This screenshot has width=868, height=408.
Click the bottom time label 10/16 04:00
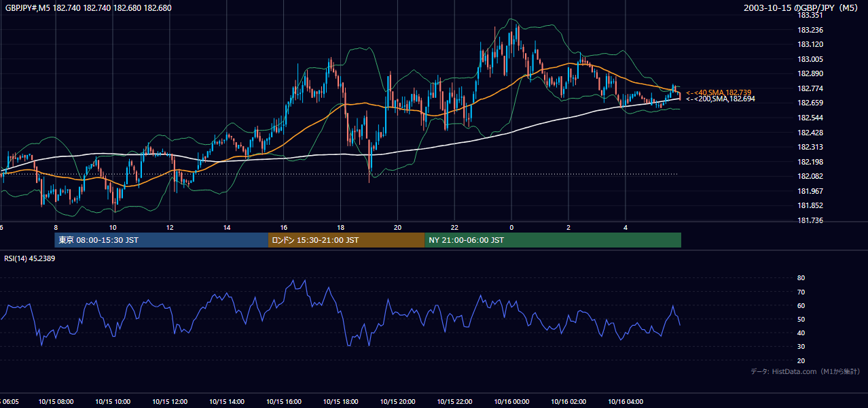coord(626,401)
